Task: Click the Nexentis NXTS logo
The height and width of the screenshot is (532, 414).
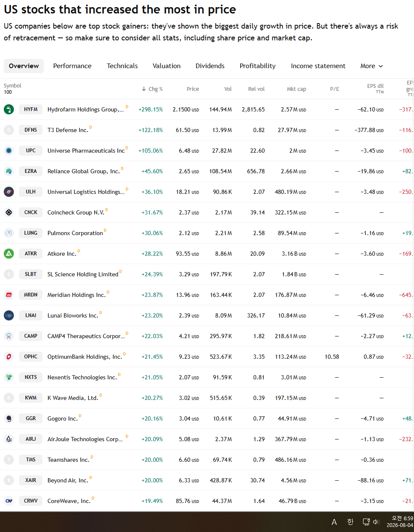Action: coord(9,377)
